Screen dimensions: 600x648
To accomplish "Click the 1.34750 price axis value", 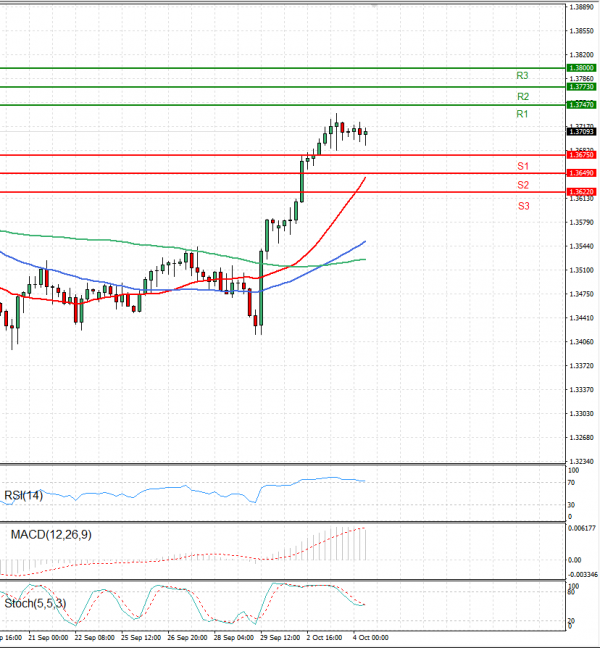I will pos(581,294).
